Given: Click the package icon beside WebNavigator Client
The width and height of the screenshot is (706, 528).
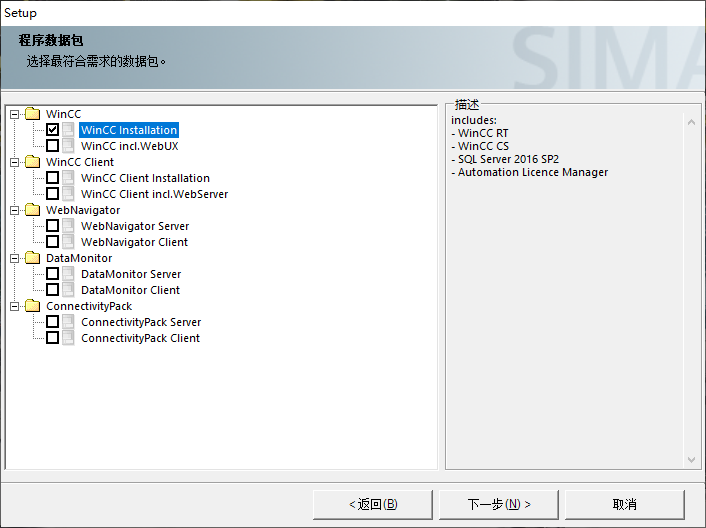Looking at the screenshot, I should pyautogui.click(x=68, y=242).
